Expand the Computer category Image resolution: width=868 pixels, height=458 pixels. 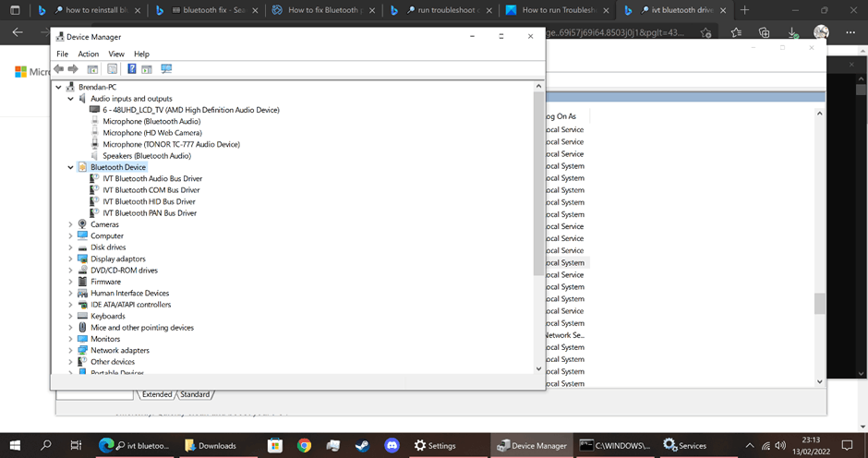[x=70, y=235]
